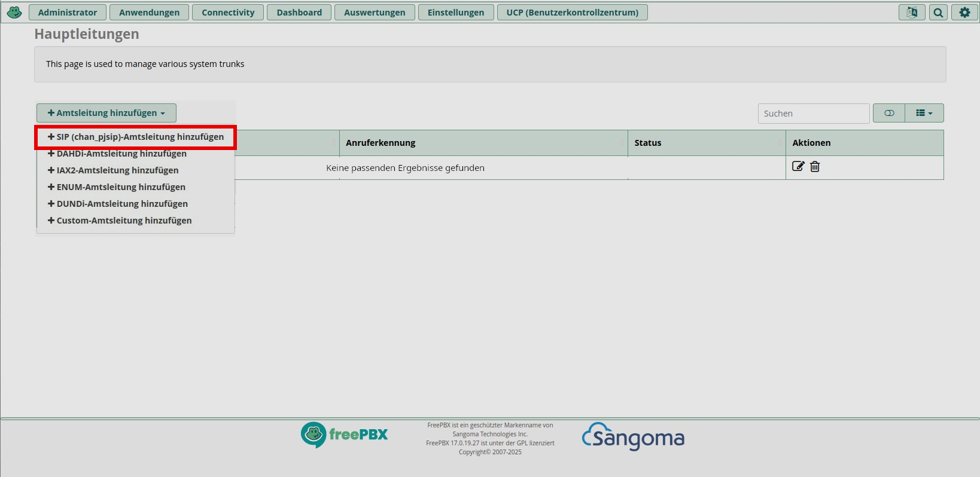Click the Suchen search field

tap(813, 114)
